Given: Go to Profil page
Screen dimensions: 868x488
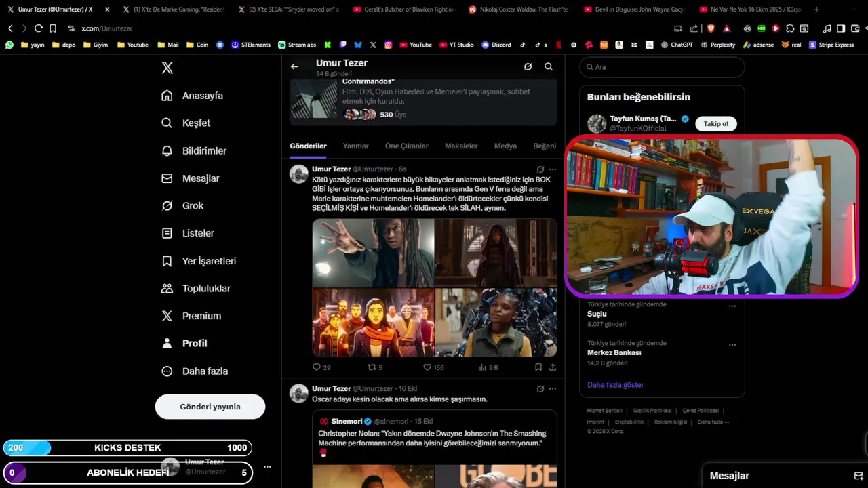Looking at the screenshot, I should click(x=184, y=343).
